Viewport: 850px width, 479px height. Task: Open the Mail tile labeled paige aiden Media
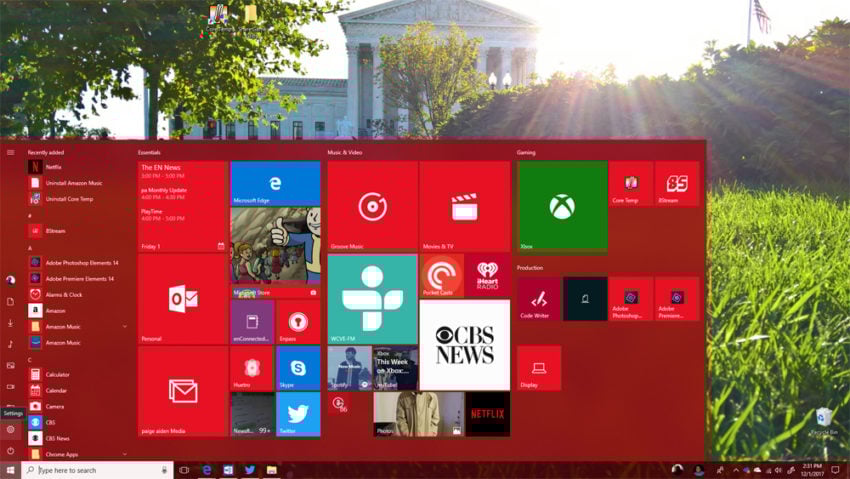(183, 391)
